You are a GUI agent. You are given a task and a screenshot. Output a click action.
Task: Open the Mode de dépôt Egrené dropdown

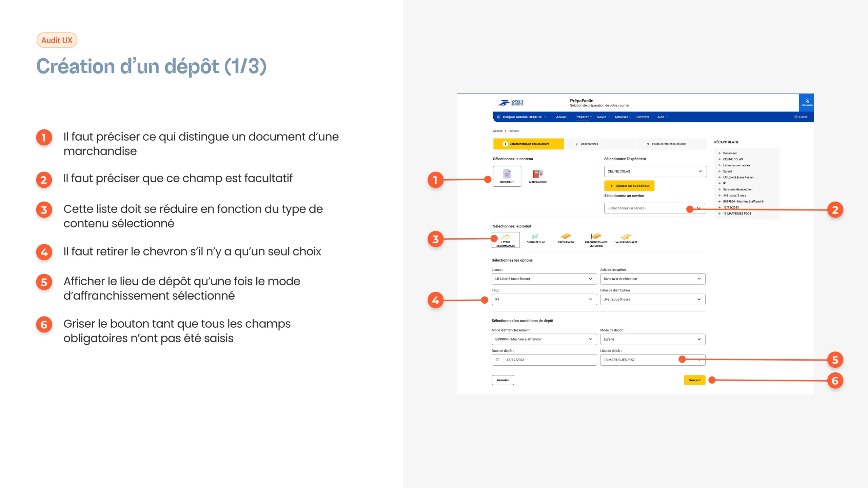pyautogui.click(x=652, y=339)
